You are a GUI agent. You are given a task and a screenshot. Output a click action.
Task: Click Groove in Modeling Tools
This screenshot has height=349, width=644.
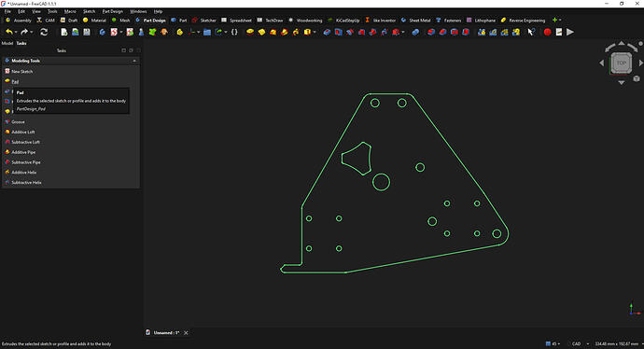(x=18, y=122)
